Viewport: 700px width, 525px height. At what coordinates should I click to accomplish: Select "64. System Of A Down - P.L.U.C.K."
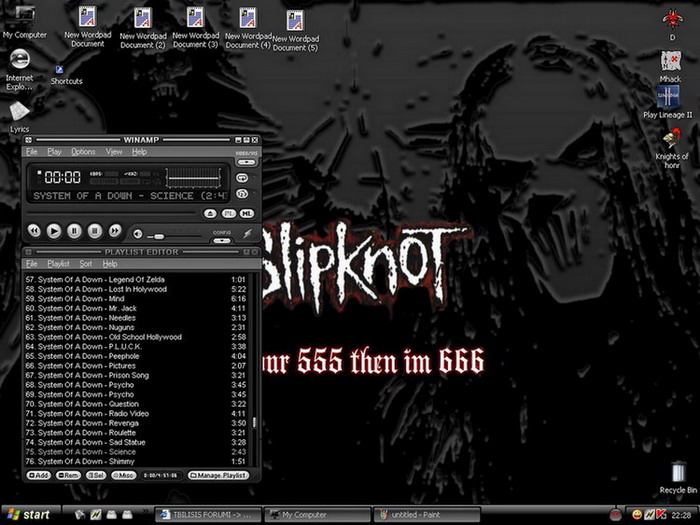(136, 346)
